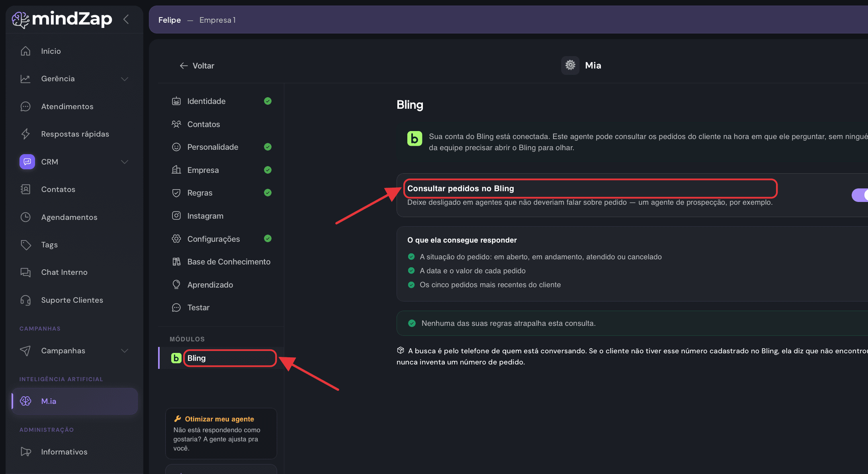This screenshot has width=868, height=474.
Task: Click the Configurações gear icon
Action: coord(176,239)
